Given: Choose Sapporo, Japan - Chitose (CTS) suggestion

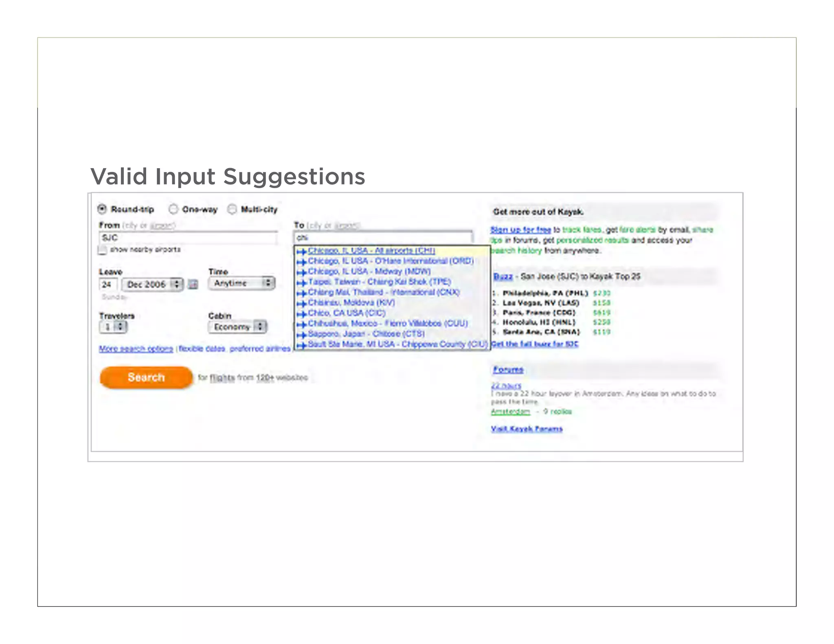Looking at the screenshot, I should click(367, 334).
